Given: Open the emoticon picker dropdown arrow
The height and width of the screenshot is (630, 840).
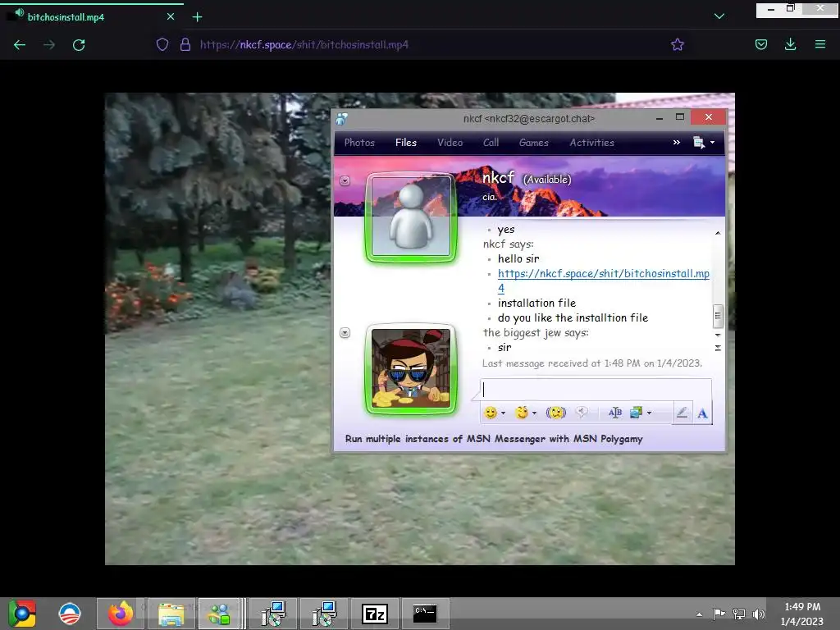Looking at the screenshot, I should click(503, 413).
